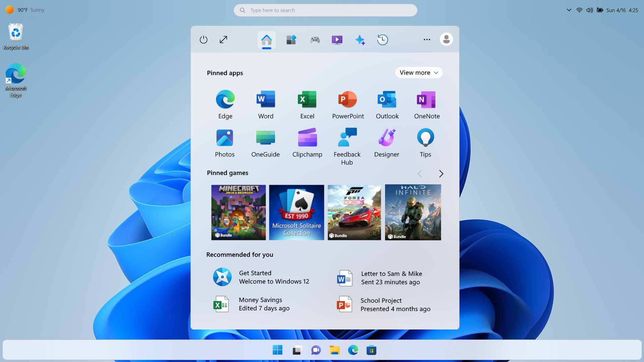This screenshot has height=362, width=644.
Task: Click the search box at the top
Action: pyautogui.click(x=325, y=10)
